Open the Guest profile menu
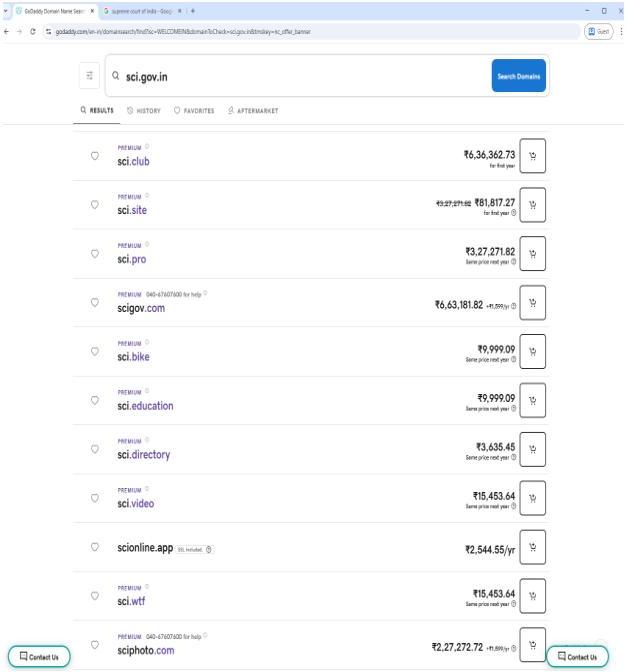This screenshot has width=627, height=672. click(598, 31)
